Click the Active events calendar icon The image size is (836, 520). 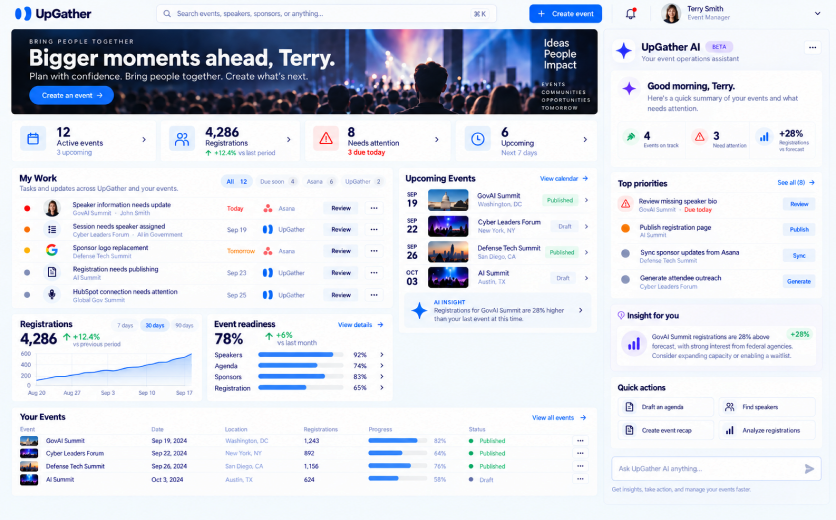33,139
